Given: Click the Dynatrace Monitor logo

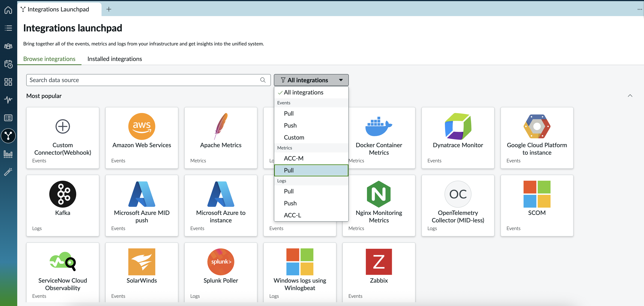Looking at the screenshot, I should (458, 126).
